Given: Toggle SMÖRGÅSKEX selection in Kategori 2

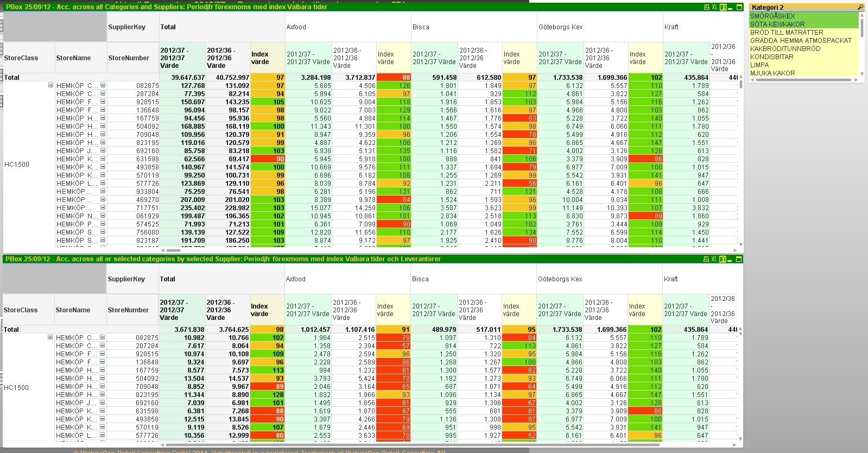Looking at the screenshot, I should (x=804, y=16).
